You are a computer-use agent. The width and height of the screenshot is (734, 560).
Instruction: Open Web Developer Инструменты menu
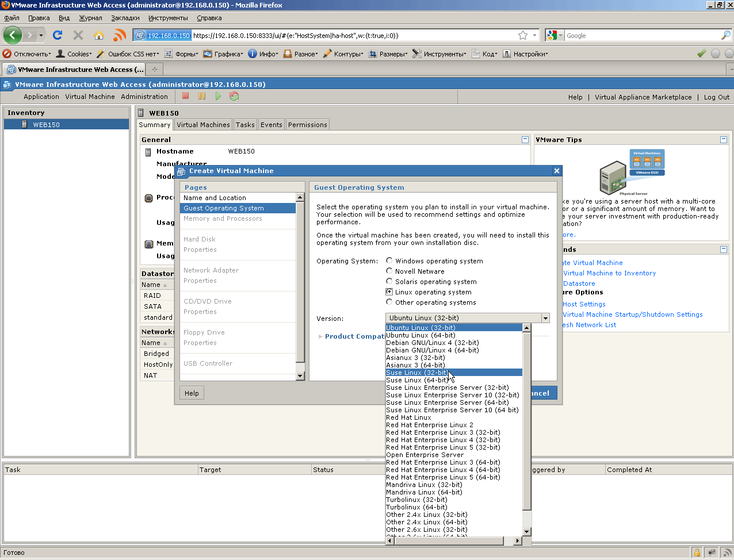point(439,53)
